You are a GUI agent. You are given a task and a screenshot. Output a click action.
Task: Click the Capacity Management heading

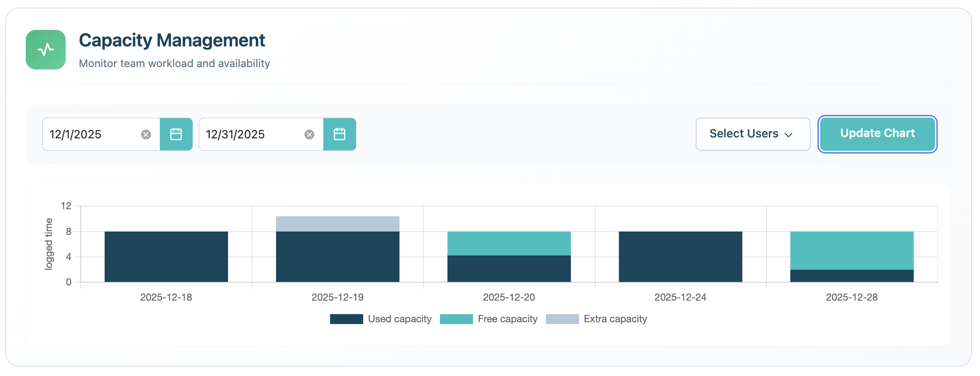point(172,40)
